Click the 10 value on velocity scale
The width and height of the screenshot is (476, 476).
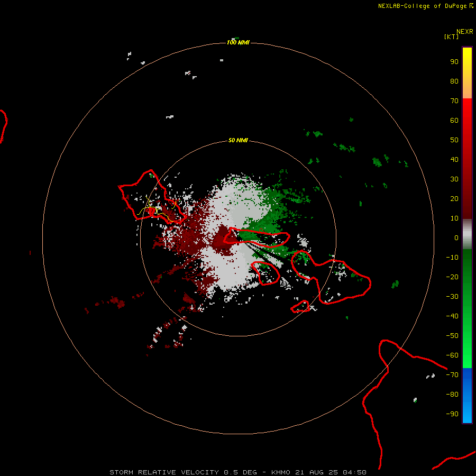pos(454,218)
